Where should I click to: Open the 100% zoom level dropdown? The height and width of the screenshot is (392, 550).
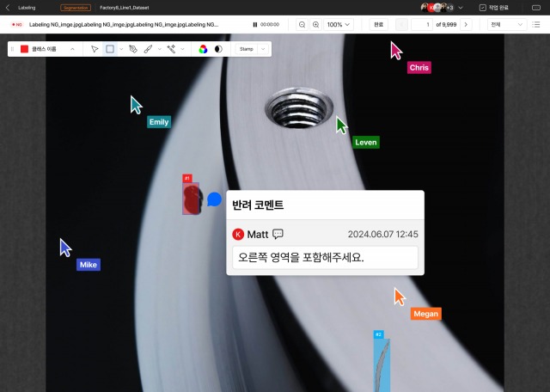click(x=339, y=25)
